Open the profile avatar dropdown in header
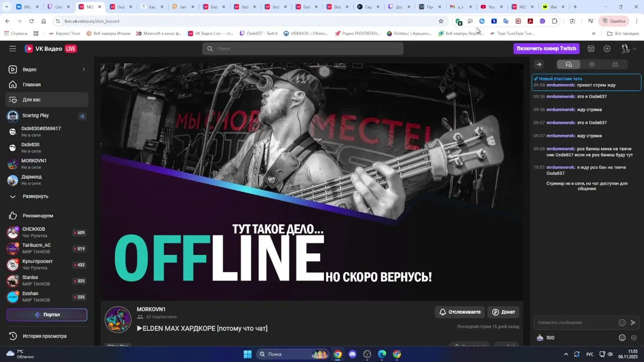644x362 pixels. (x=628, y=49)
